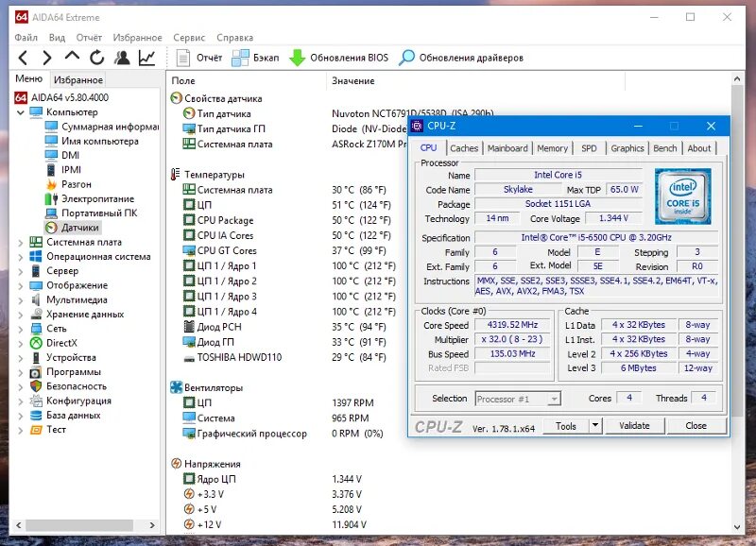Expand the Мультимедиа tree node

tap(20, 300)
